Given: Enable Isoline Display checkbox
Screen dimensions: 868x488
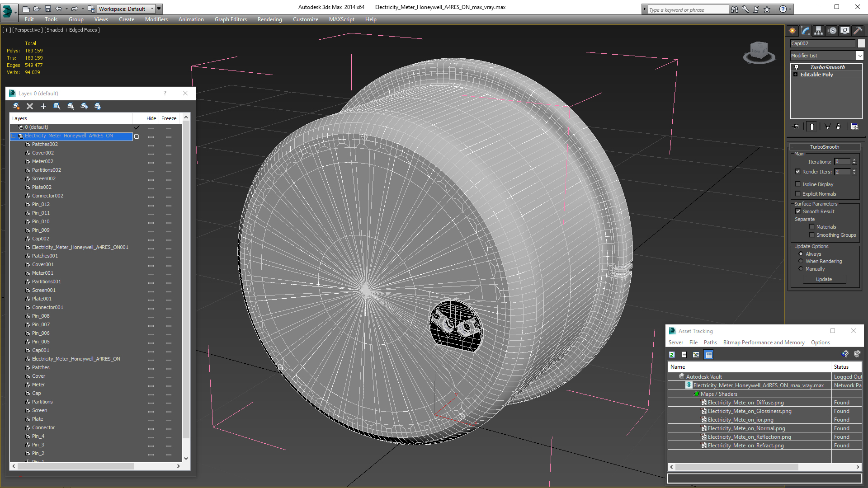Looking at the screenshot, I should click(x=798, y=184).
